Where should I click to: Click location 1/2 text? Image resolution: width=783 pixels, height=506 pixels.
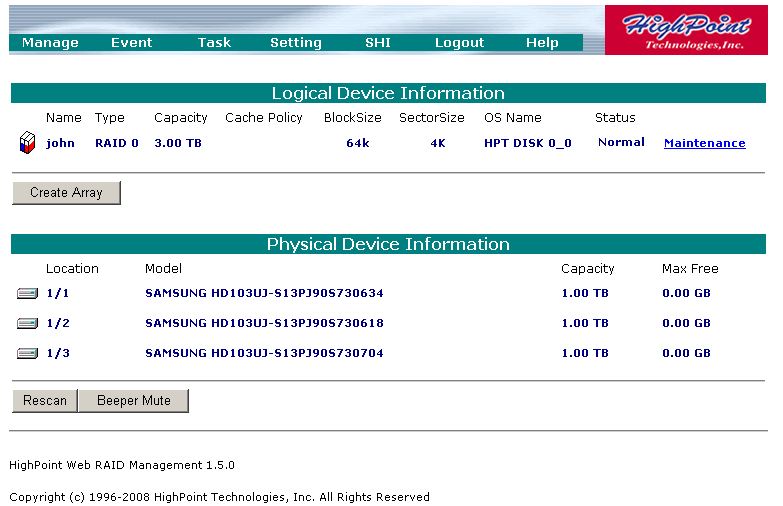click(x=58, y=323)
